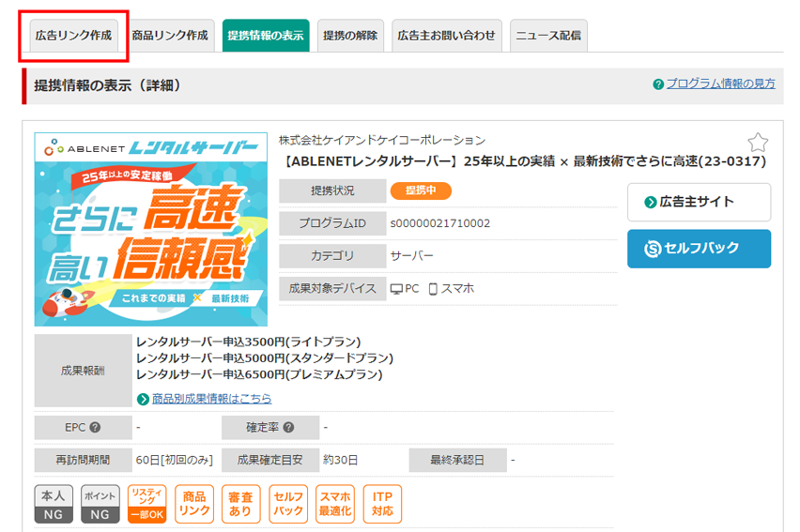Screen dimensions: 800x532
Task: Click the リスティング 一部OK badge
Action: click(x=147, y=504)
